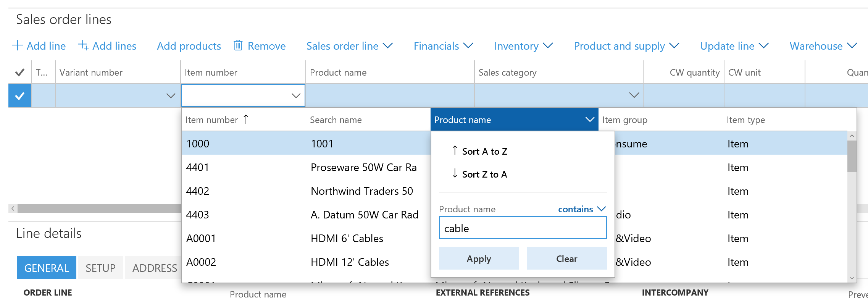Open the Financials menu
Viewport: 868px width, 299px height.
pyautogui.click(x=443, y=46)
